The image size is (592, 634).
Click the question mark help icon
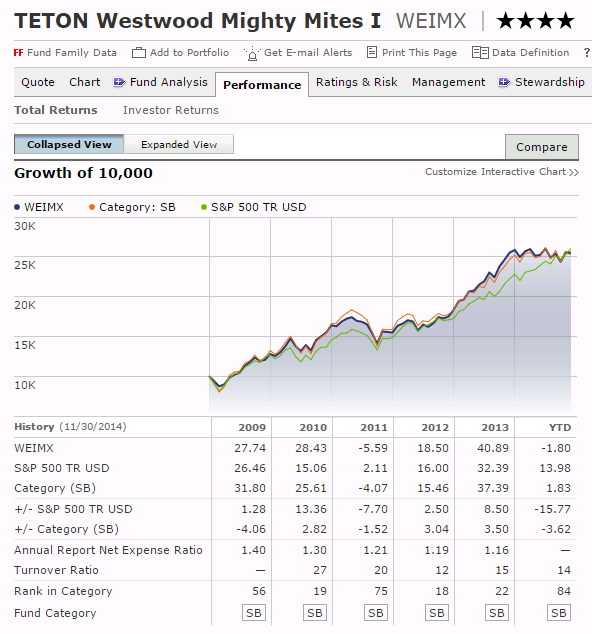(x=586, y=53)
